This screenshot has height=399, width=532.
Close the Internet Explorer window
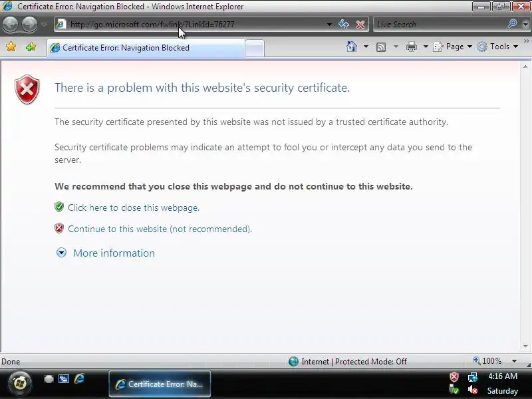pyautogui.click(x=521, y=7)
